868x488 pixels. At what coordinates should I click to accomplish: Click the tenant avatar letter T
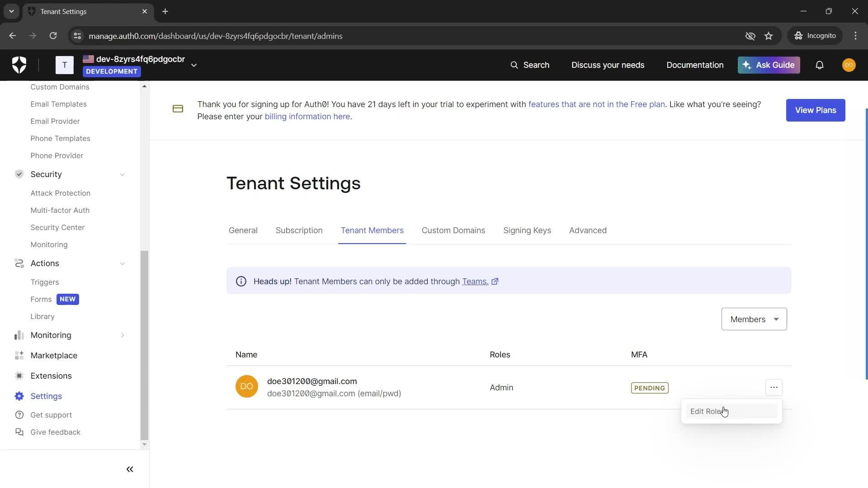(65, 65)
